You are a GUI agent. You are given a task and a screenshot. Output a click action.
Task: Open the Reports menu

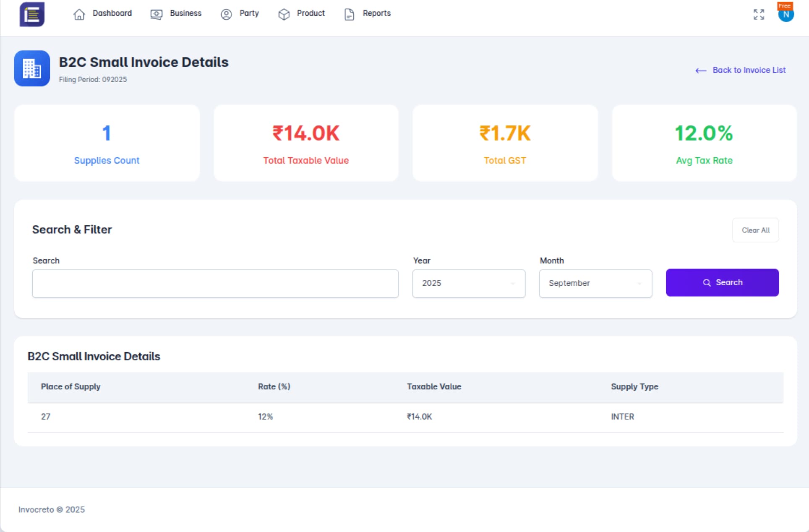click(376, 13)
